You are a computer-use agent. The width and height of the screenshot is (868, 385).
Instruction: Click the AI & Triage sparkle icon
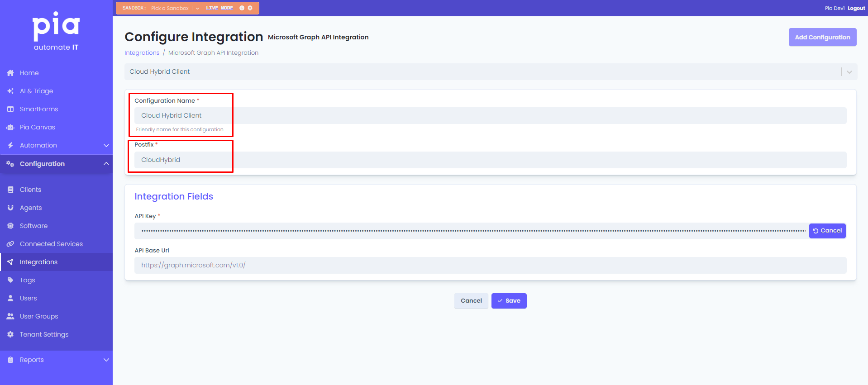(10, 91)
